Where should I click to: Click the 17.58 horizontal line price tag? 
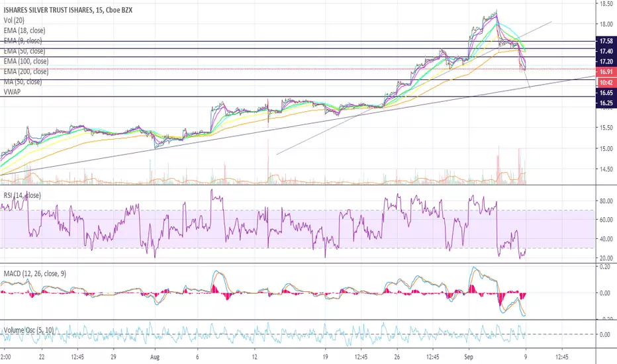606,41
